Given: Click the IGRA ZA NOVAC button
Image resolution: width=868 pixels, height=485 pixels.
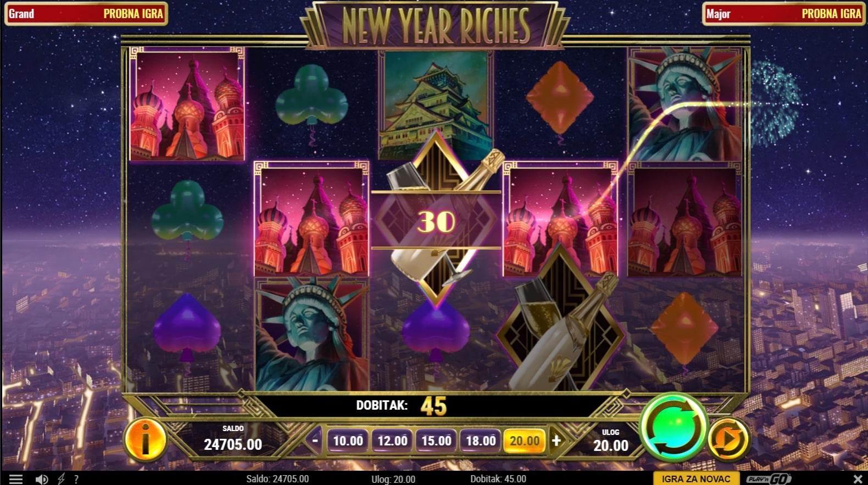Looking at the screenshot, I should click(x=696, y=479).
